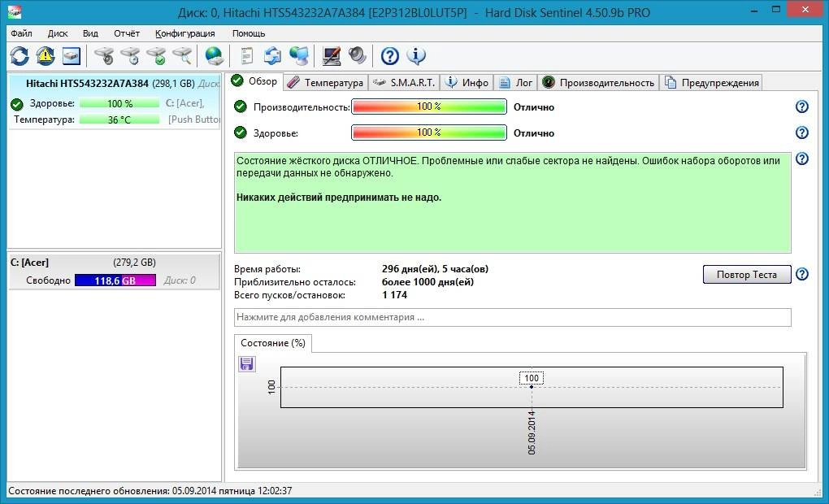The width and height of the screenshot is (829, 504).
Task: Click the envelope with blue arrows icon
Action: click(x=273, y=55)
